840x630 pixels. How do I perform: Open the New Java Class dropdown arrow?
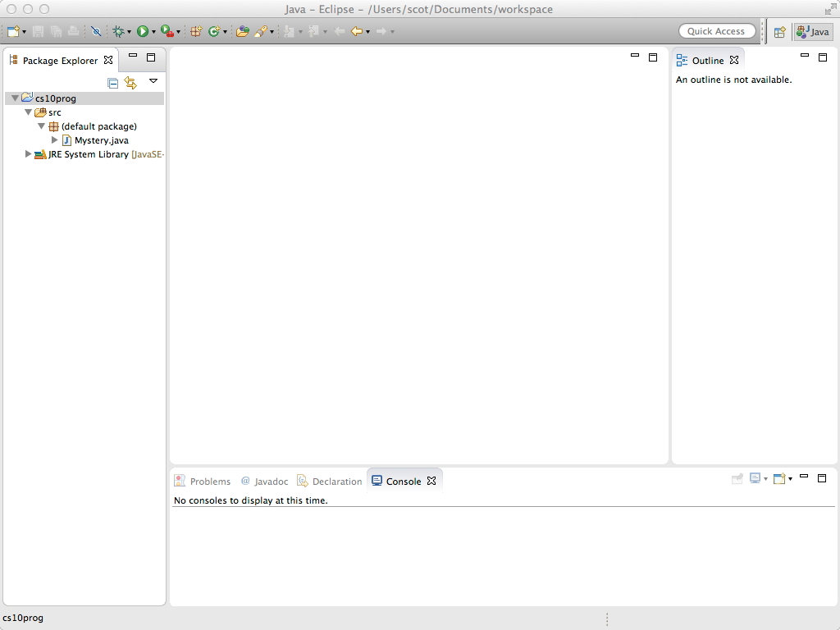pyautogui.click(x=225, y=32)
